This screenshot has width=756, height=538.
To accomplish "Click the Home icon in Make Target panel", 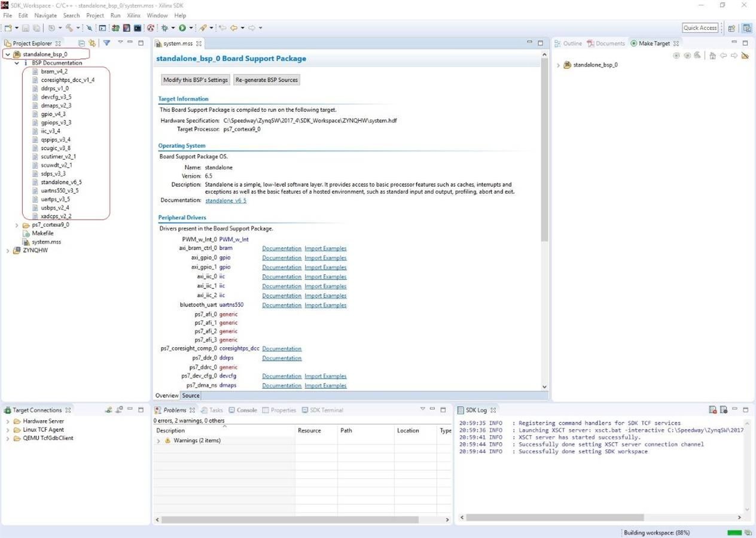I will coord(712,56).
